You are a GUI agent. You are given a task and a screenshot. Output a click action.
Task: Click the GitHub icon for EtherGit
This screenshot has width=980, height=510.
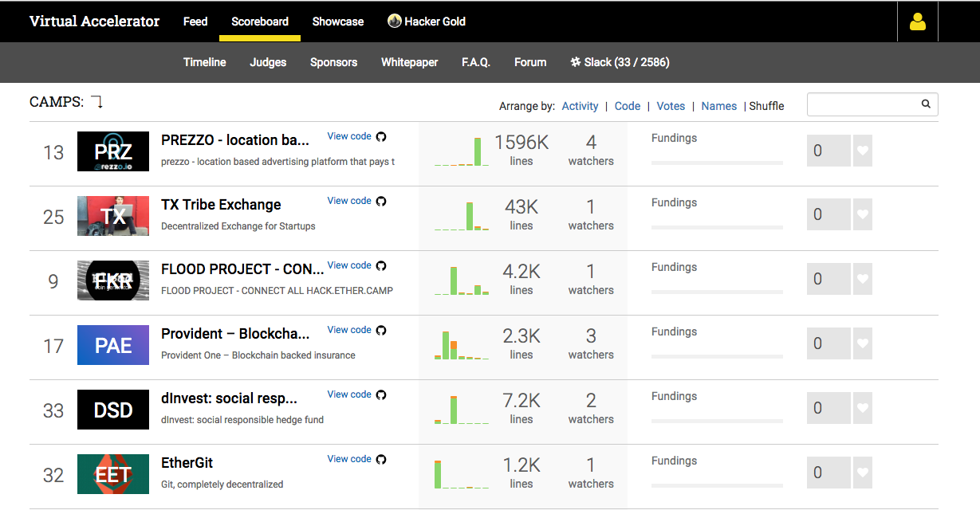381,459
